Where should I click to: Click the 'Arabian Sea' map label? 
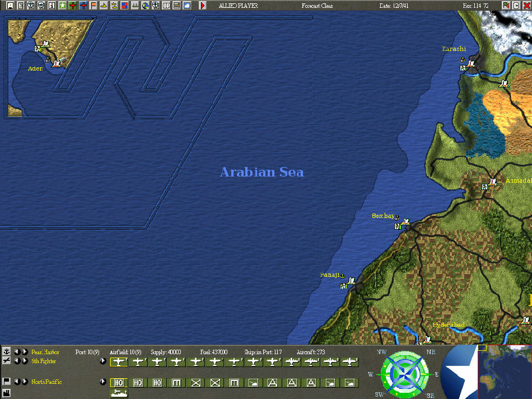click(262, 172)
